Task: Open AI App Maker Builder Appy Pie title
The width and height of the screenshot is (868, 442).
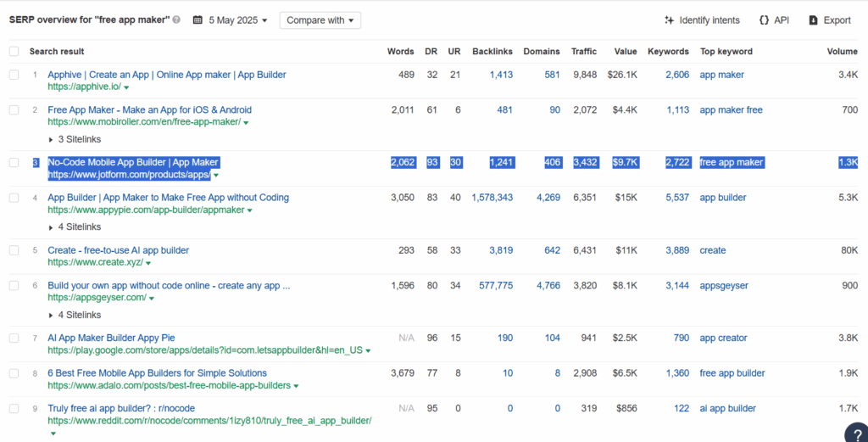Action: 111,338
